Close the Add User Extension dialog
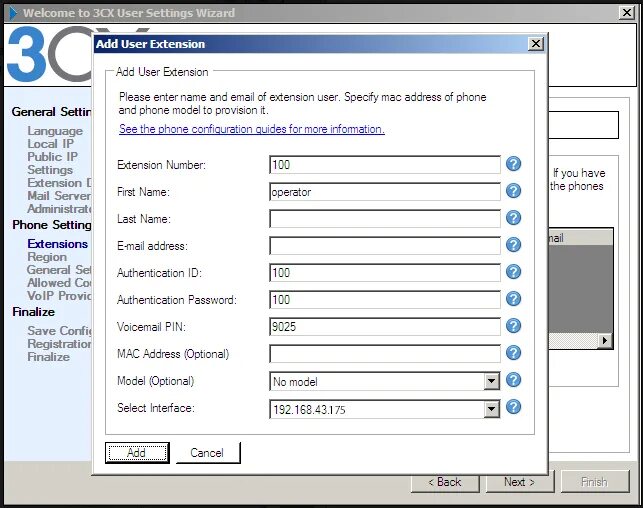This screenshot has height=508, width=643. tap(536, 44)
